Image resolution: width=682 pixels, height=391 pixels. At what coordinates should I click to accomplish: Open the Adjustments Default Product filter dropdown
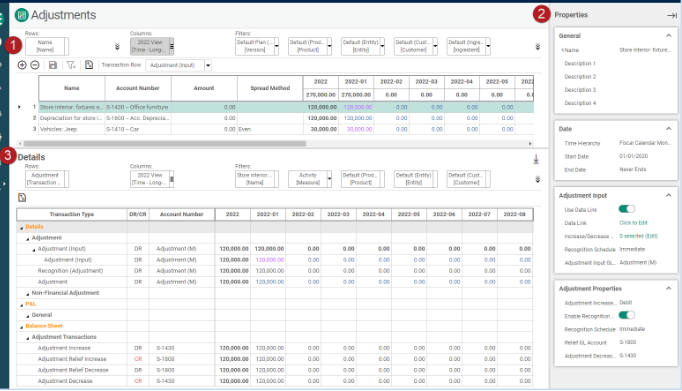[x=329, y=46]
